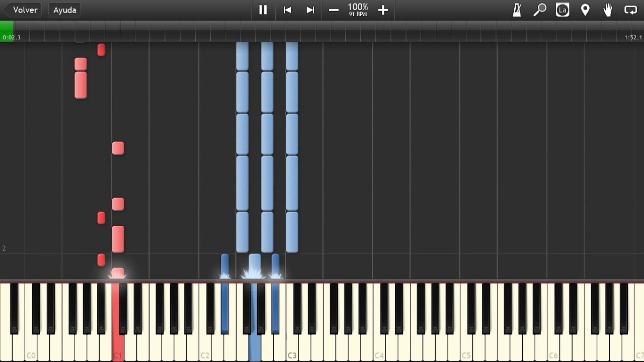Go back with Volver button
Screen dimensions: 644x362
point(23,10)
